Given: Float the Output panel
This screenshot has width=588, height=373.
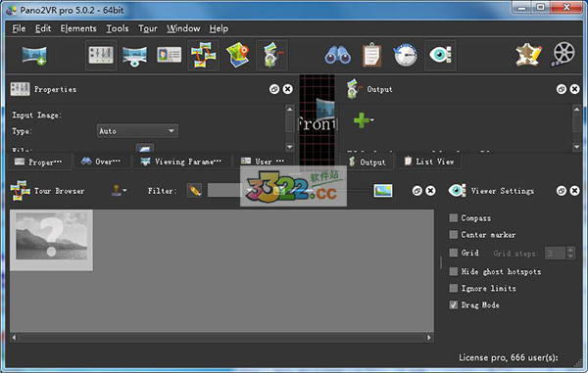Looking at the screenshot, I should tap(561, 89).
